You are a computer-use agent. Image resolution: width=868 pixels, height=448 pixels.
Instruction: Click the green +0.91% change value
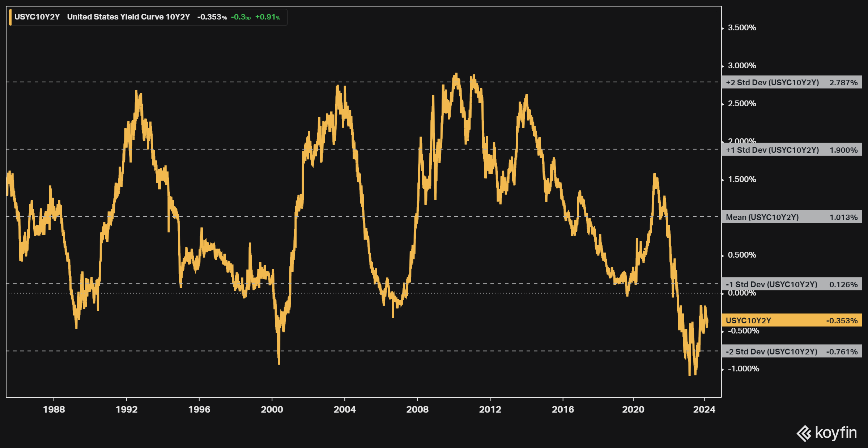click(x=267, y=17)
